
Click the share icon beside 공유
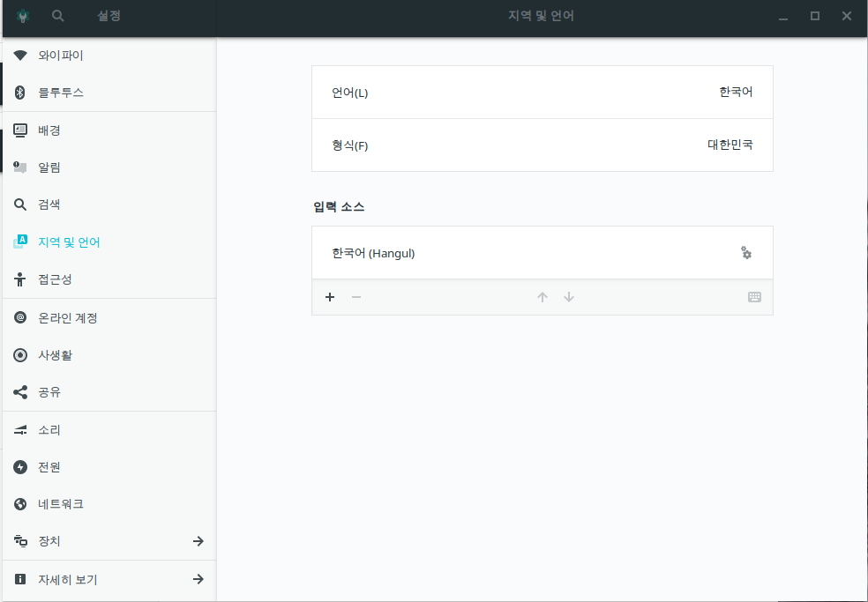(20, 392)
